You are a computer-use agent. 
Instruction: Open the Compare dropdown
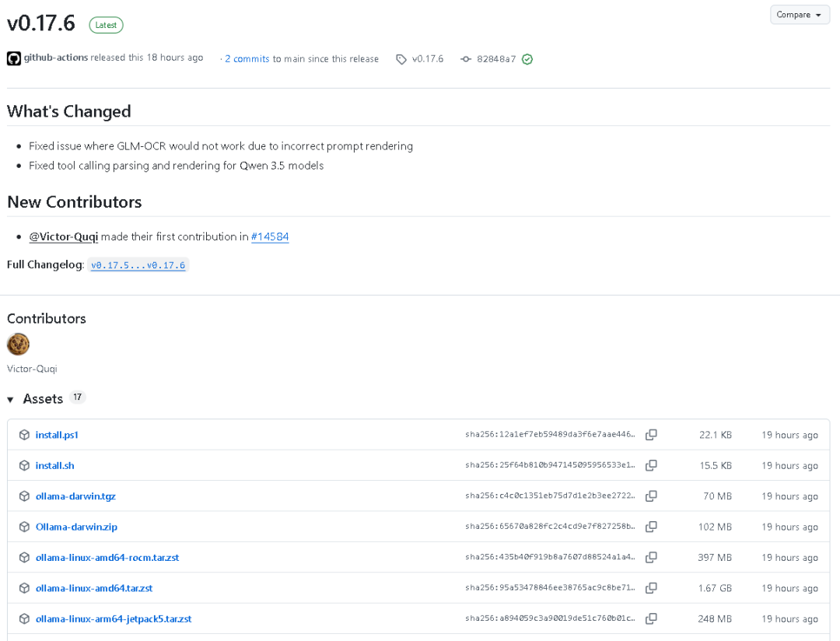pyautogui.click(x=800, y=15)
